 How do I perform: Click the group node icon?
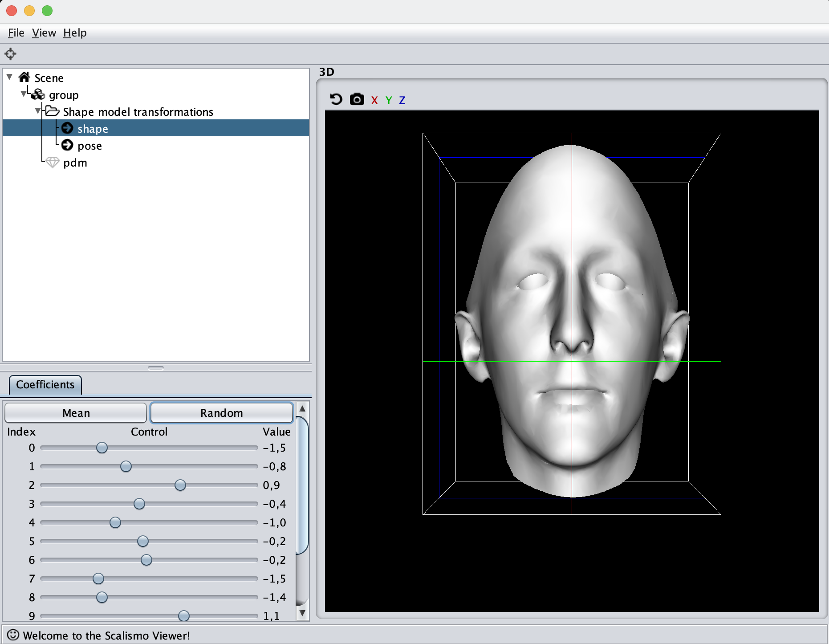[x=38, y=94]
